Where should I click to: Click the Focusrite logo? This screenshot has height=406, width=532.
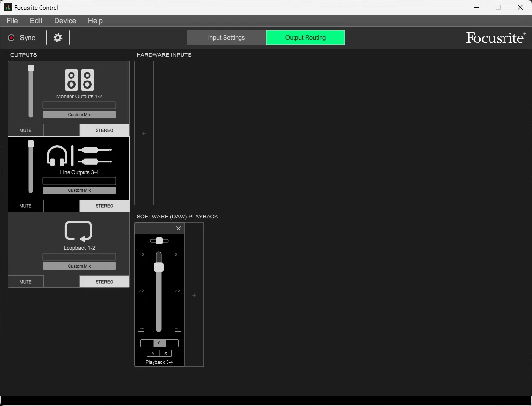(x=496, y=38)
